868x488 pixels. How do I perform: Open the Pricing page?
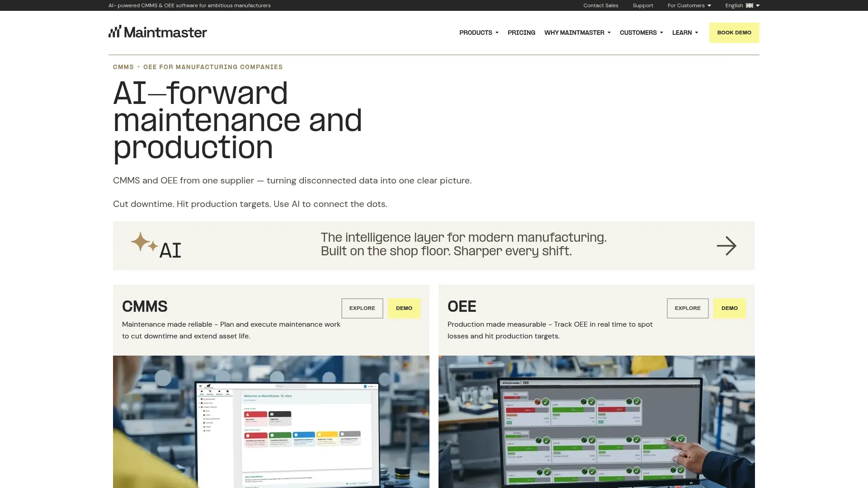(x=521, y=33)
